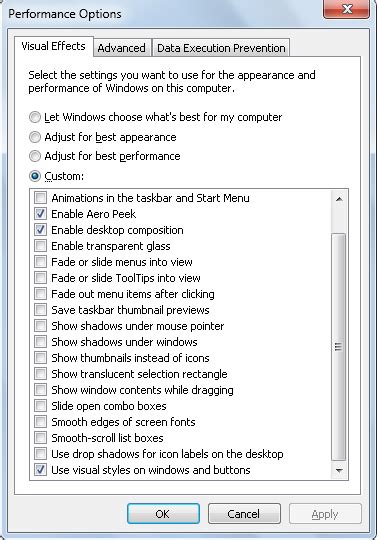Image resolution: width=379 pixels, height=540 pixels.
Task: Click the list scroll down arrow
Action: point(339,470)
